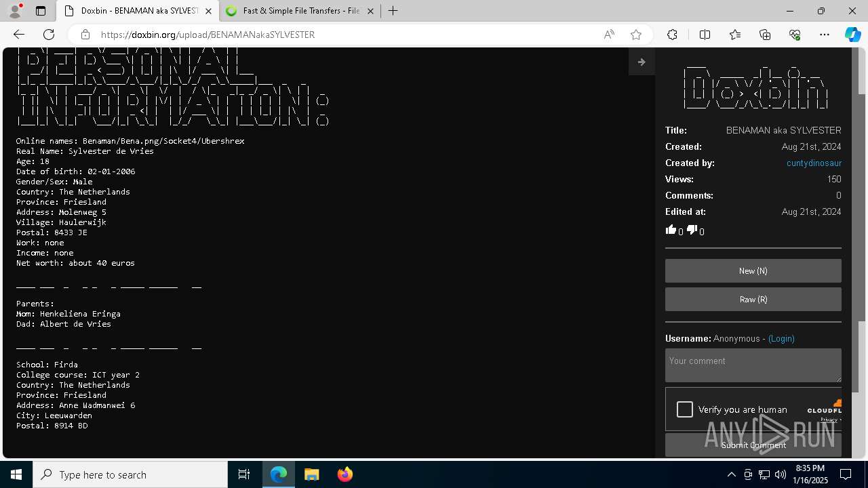Collapse the sidebar with the arrow button
The width and height of the screenshot is (868, 488).
pos(642,62)
